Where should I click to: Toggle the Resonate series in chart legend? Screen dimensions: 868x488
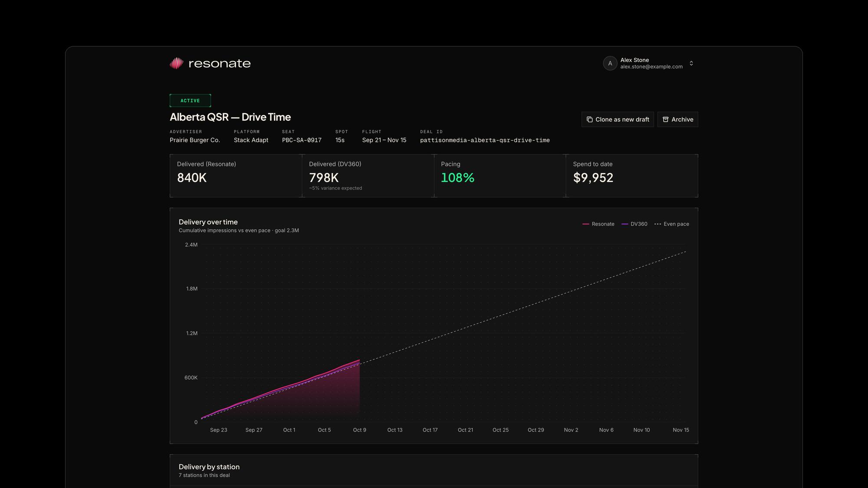click(598, 224)
